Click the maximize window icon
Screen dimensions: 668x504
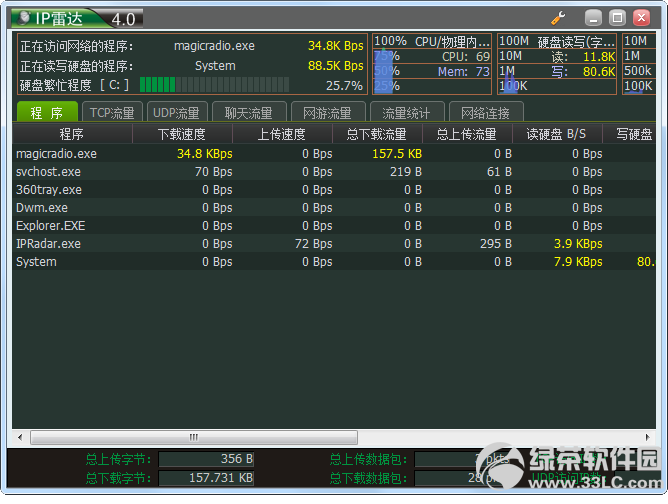(617, 18)
